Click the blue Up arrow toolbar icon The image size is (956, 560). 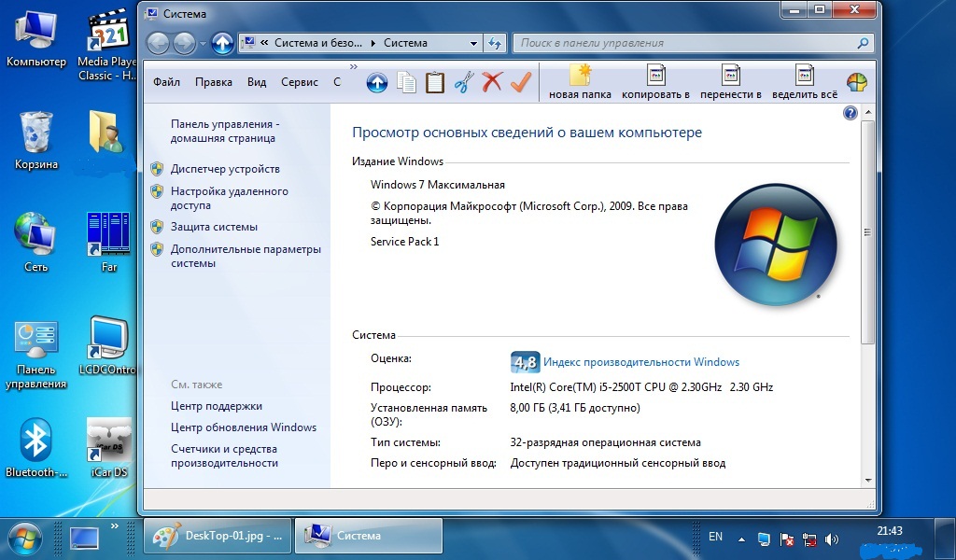pyautogui.click(x=376, y=82)
